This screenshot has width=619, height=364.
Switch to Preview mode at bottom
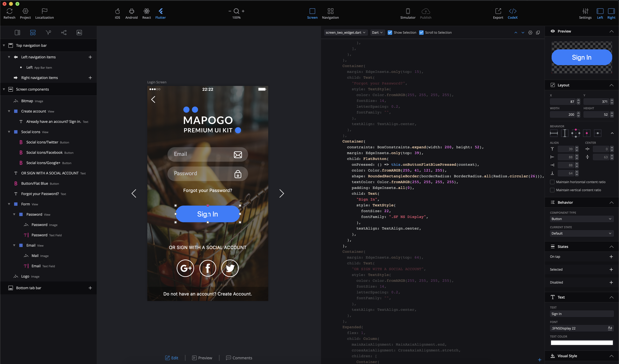(x=202, y=358)
